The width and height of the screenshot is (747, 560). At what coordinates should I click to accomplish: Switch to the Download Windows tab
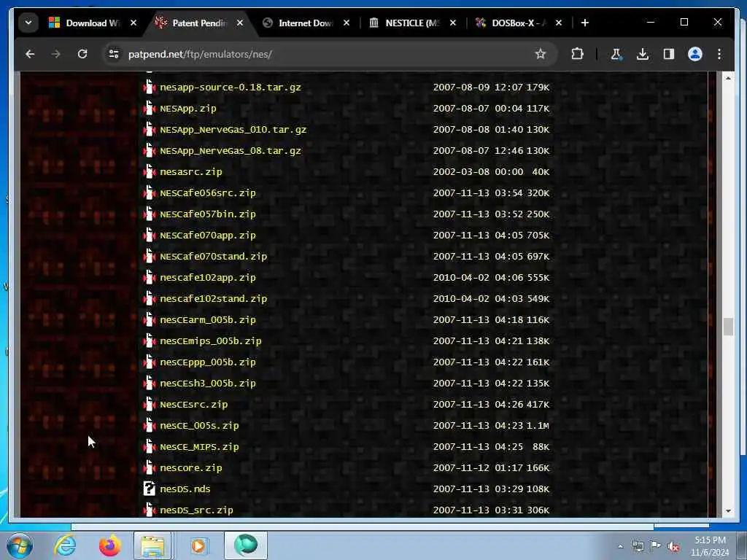tap(93, 23)
